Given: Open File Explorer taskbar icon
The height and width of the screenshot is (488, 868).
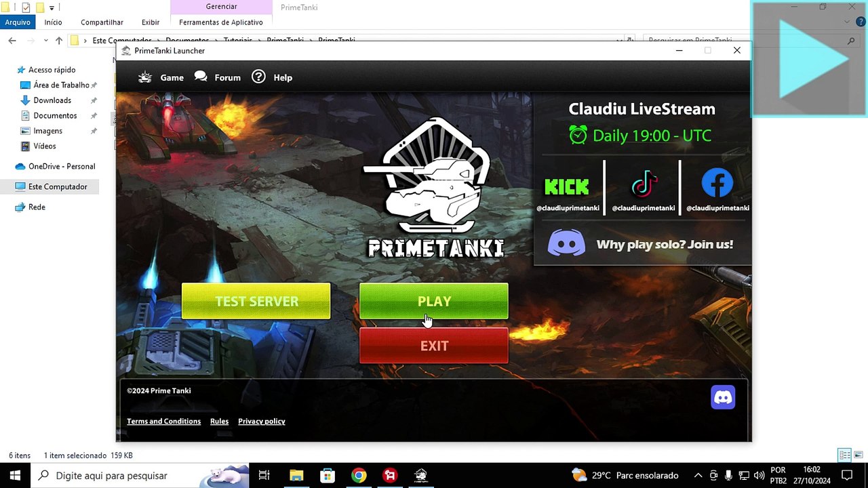Looking at the screenshot, I should (x=296, y=475).
